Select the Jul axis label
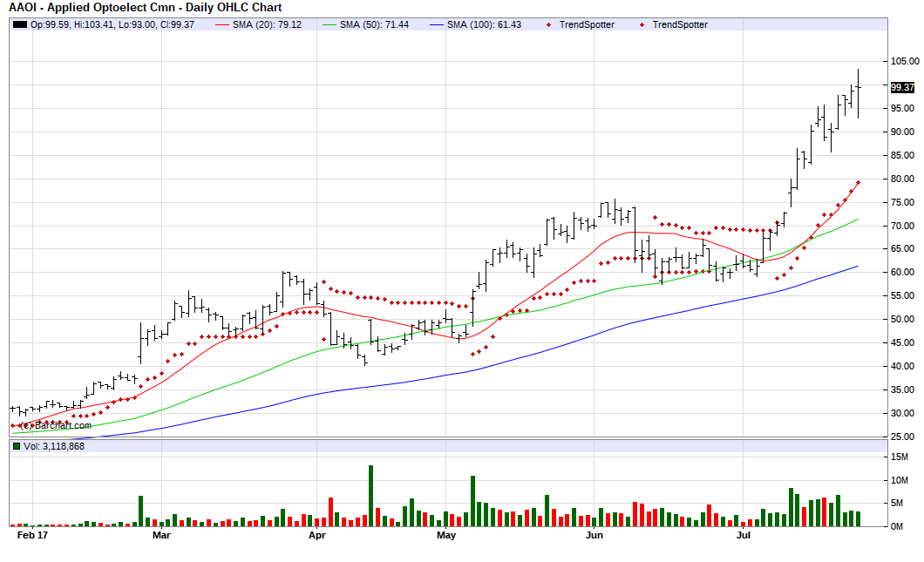This screenshot has height=562, width=924. [743, 536]
